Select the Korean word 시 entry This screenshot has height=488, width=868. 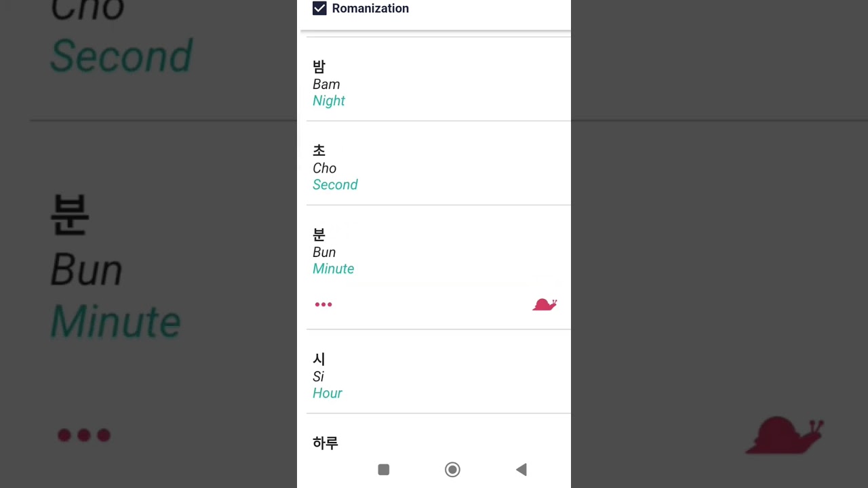click(x=319, y=359)
